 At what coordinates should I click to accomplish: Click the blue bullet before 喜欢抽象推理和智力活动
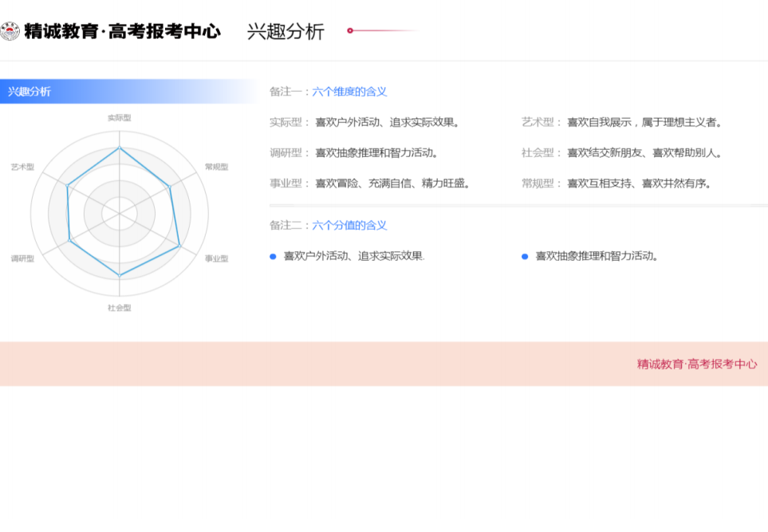pos(525,256)
